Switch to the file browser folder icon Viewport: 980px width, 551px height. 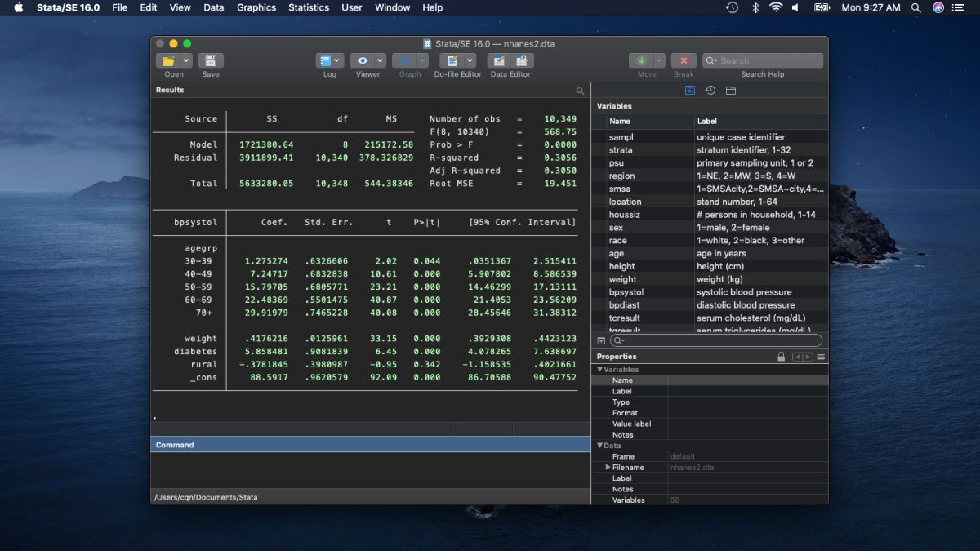(x=731, y=91)
